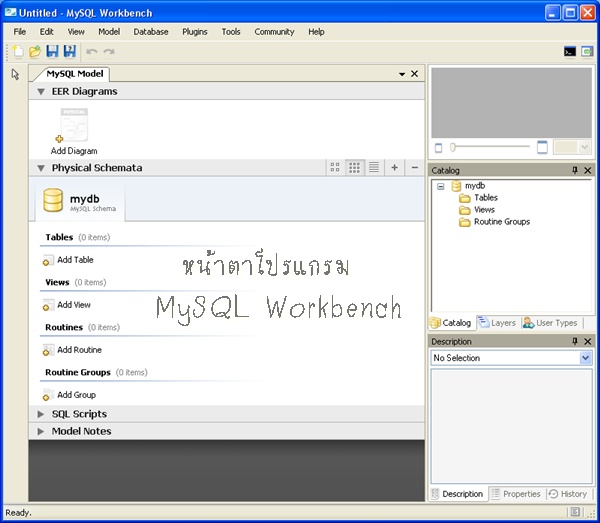Switch to the Properties tab
The height and width of the screenshot is (523, 600).
(517, 494)
